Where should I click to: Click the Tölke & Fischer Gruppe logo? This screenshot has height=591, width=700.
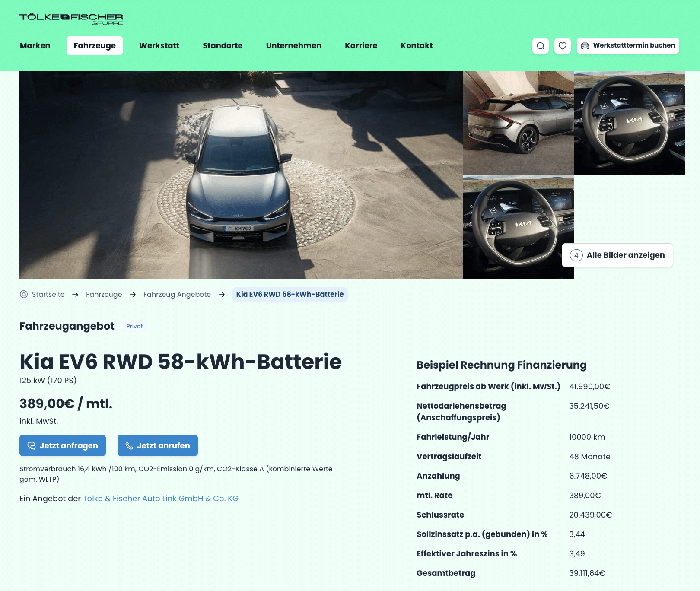(71, 19)
